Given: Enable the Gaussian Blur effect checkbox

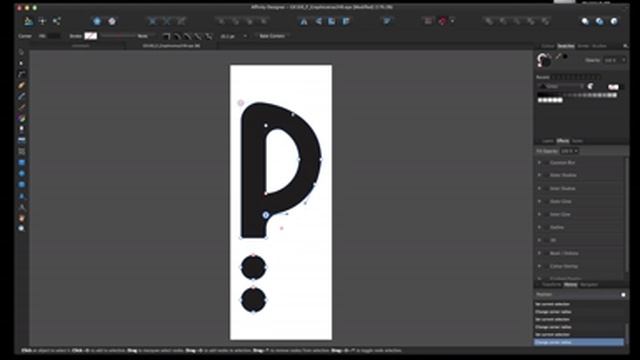Looking at the screenshot, I should (546, 162).
